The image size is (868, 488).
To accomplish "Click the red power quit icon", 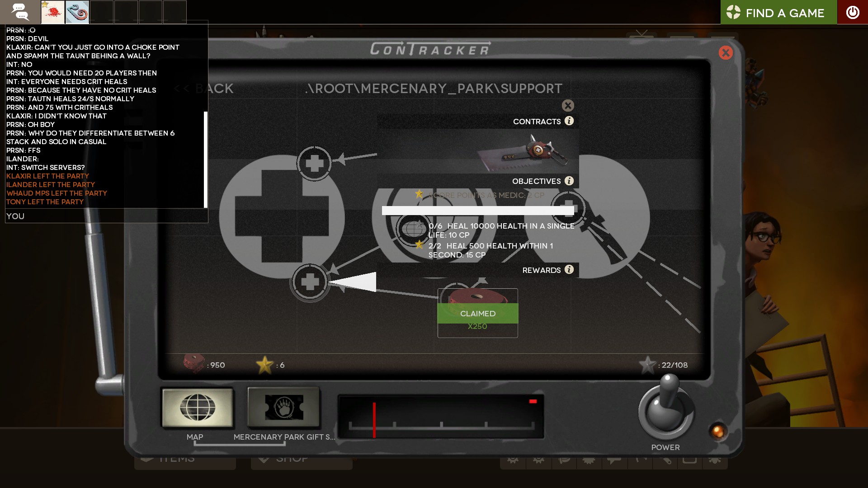I will [x=853, y=12].
